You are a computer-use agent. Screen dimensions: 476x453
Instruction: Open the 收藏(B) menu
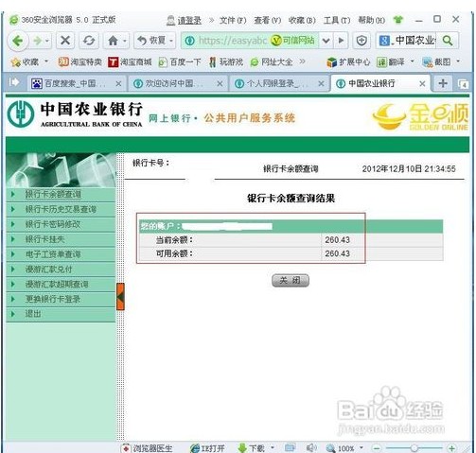[302, 21]
